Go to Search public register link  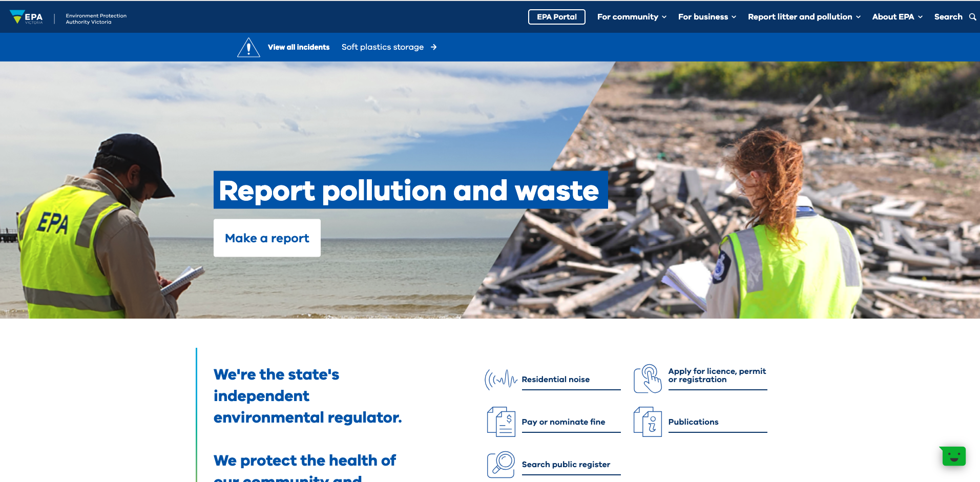pyautogui.click(x=566, y=465)
